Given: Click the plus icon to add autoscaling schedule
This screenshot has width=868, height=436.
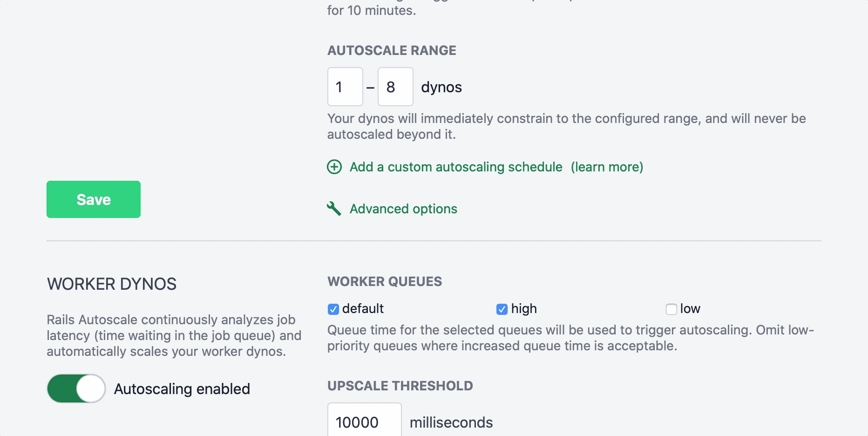Looking at the screenshot, I should [334, 167].
